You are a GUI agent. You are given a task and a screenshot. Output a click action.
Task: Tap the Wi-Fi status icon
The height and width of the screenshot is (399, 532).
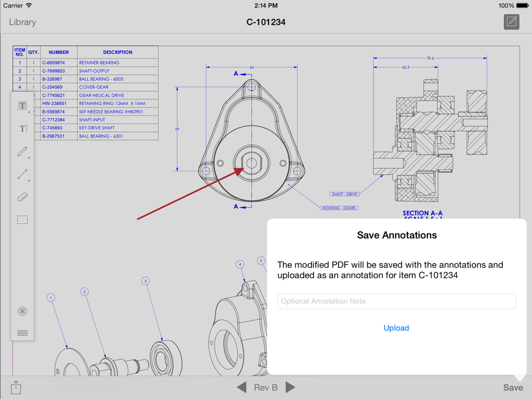pyautogui.click(x=29, y=5)
